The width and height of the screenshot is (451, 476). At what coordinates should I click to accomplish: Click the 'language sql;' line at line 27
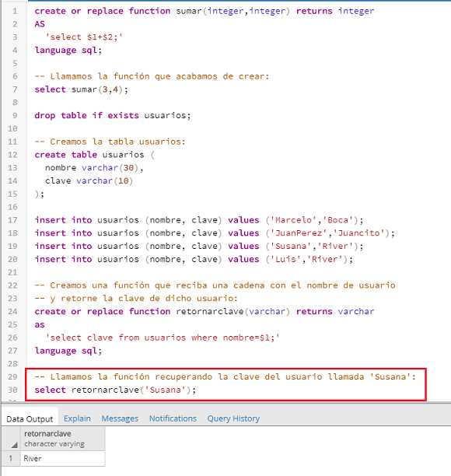coord(68,351)
